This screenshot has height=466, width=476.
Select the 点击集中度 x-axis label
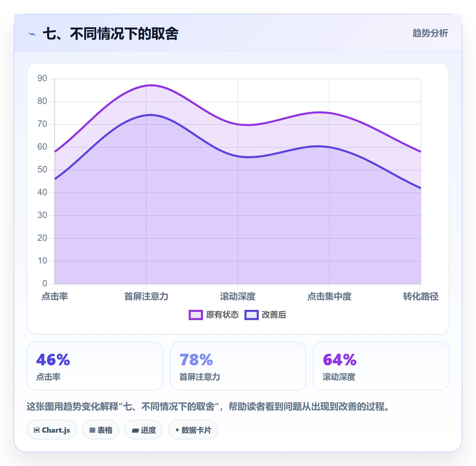tap(329, 296)
